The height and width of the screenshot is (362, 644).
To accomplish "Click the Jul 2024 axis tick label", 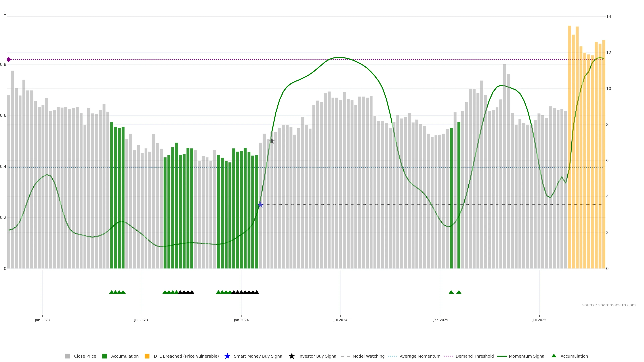I will pos(340,320).
